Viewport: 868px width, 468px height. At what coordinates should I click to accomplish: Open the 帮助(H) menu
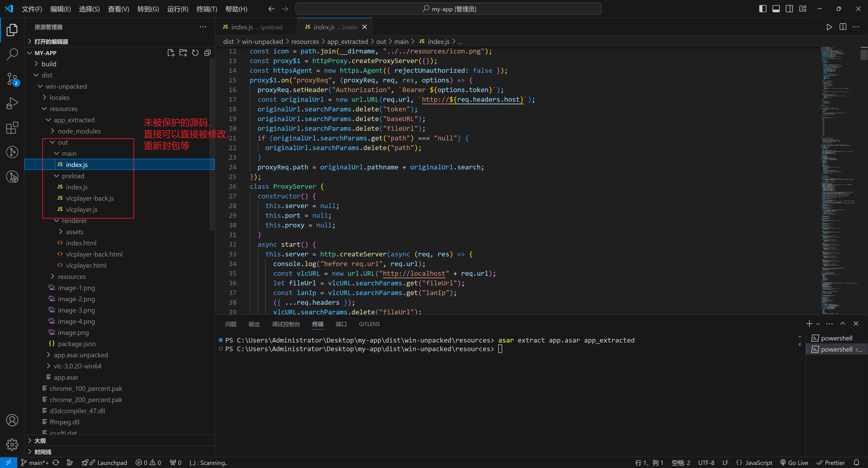(236, 9)
